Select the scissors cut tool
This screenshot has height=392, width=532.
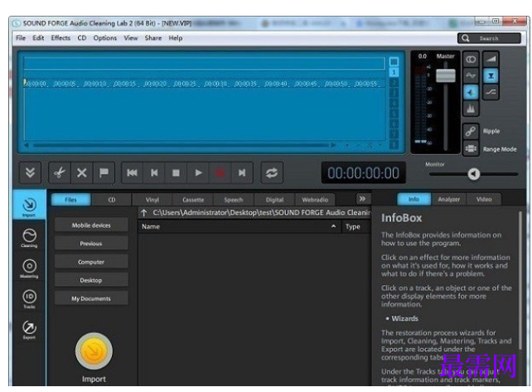[x=60, y=172]
